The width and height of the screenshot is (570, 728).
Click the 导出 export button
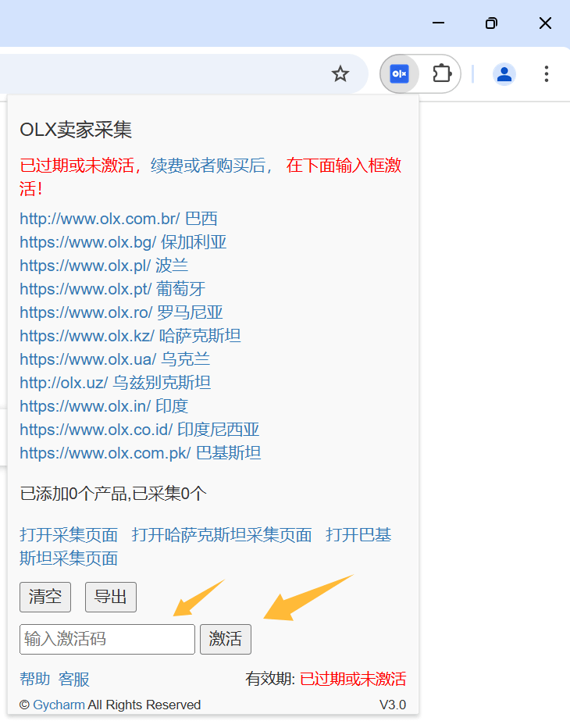click(x=110, y=597)
